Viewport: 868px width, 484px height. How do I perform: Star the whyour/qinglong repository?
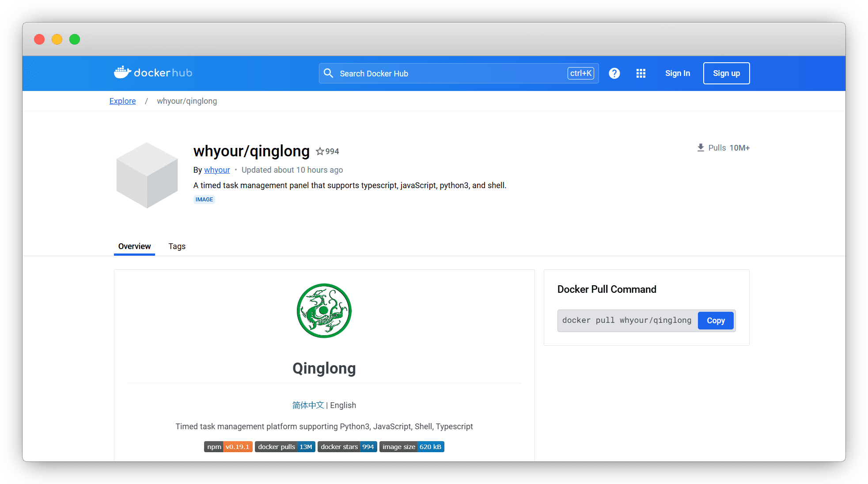point(320,151)
